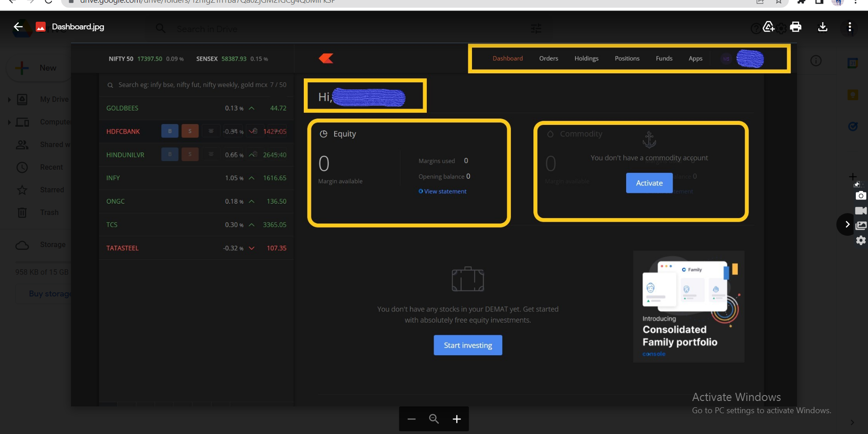This screenshot has width=868, height=434.
Task: Open the camera screenshot tool icon
Action: point(861,196)
